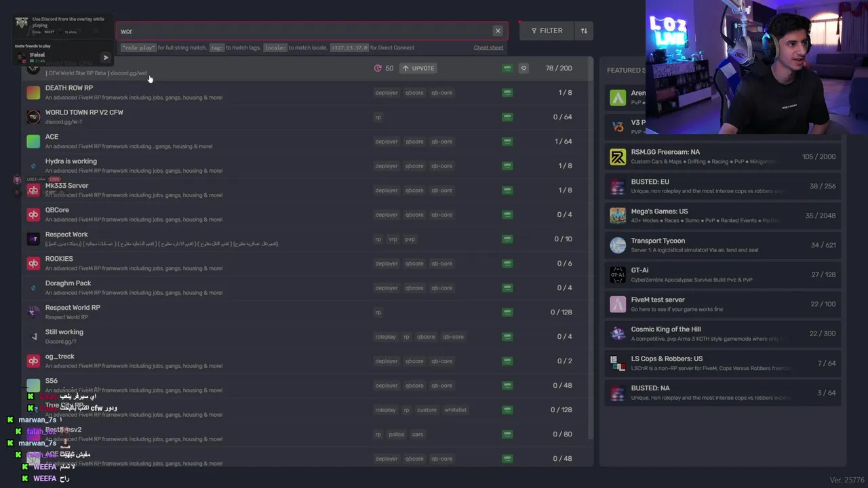The height and width of the screenshot is (488, 868).
Task: Click the 0 / 80 player count
Action: coord(563,434)
